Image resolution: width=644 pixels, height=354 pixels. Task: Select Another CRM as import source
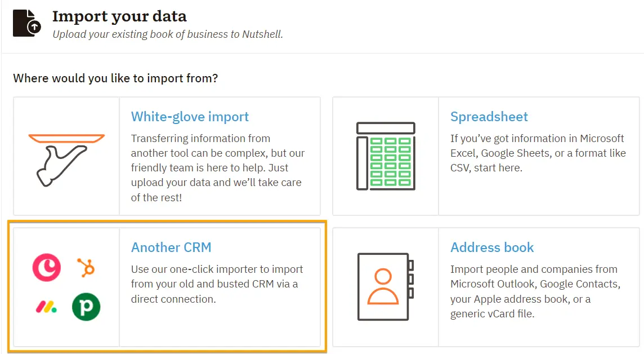coord(171,247)
